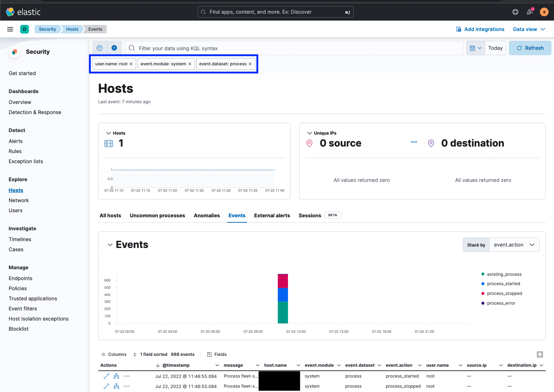Open the @timestamp column header menu
Image resolution: width=554 pixels, height=392 pixels.
coord(217,365)
